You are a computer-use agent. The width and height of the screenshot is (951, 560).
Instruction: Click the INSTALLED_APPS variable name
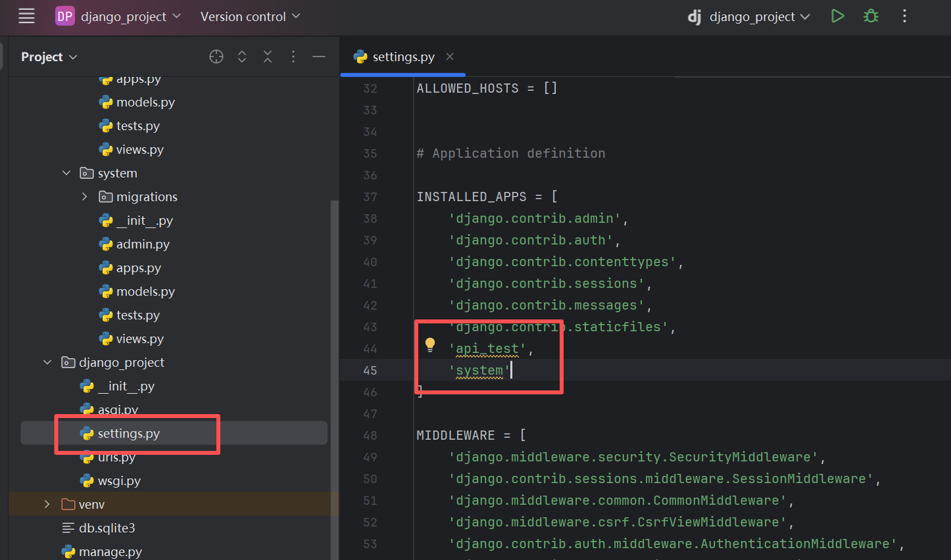(472, 197)
